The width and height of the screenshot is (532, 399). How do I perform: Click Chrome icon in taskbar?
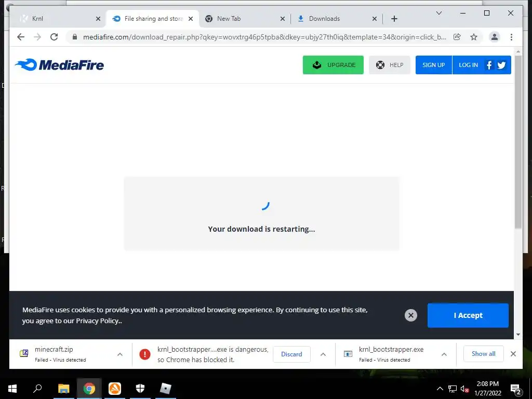point(89,389)
